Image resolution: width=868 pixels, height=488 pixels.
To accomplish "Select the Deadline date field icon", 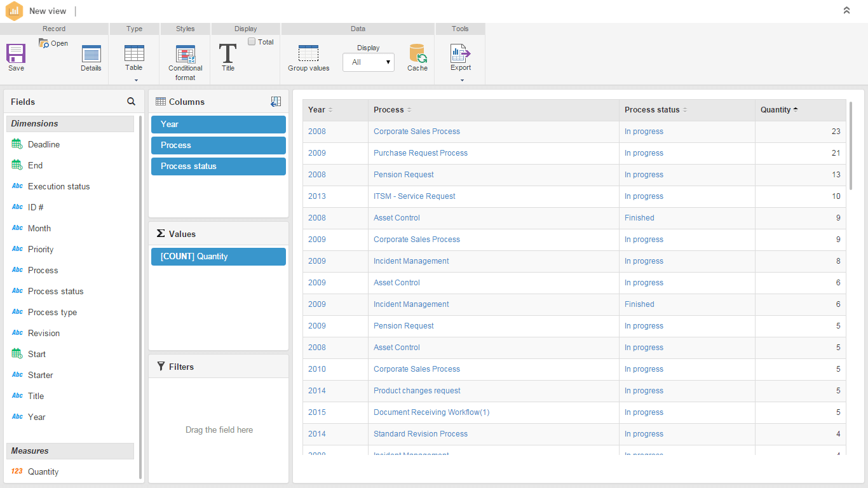I will click(x=17, y=144).
